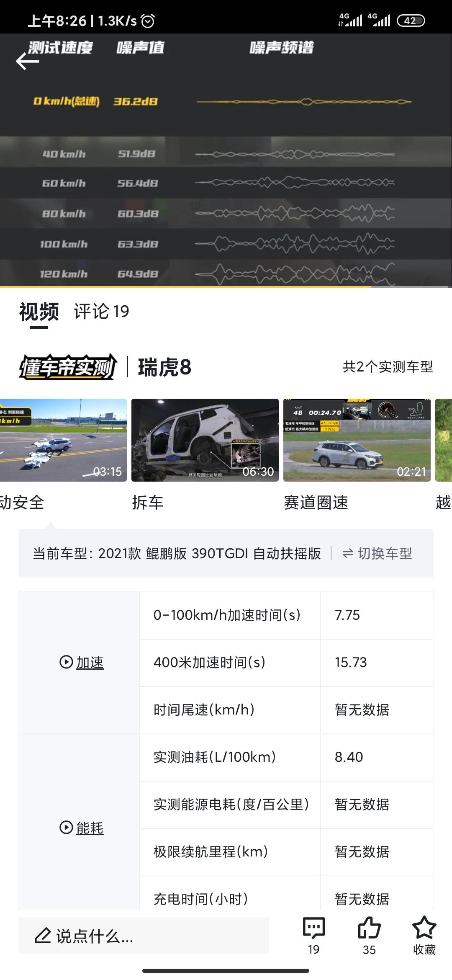Tap the swap arrows icon beside 切换车型

point(348,553)
